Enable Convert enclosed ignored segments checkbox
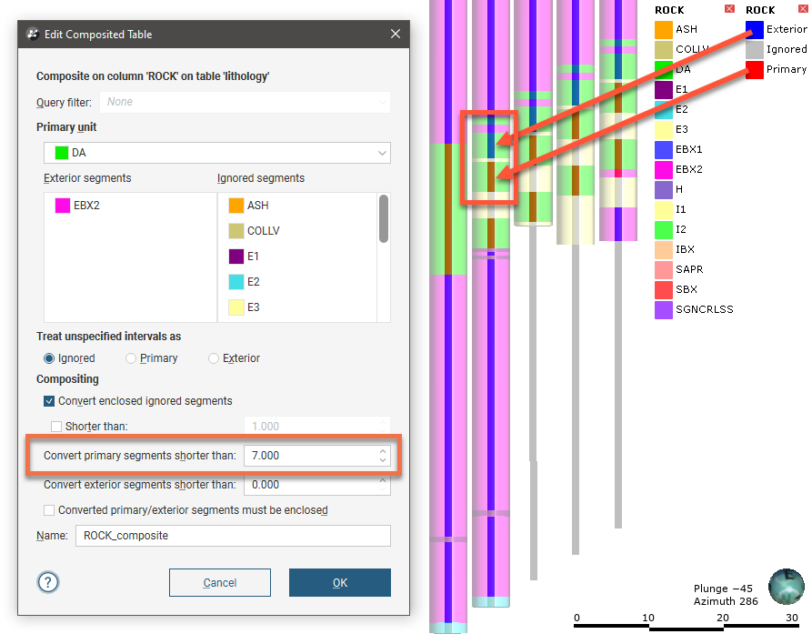This screenshot has height=644, width=812. [49, 401]
